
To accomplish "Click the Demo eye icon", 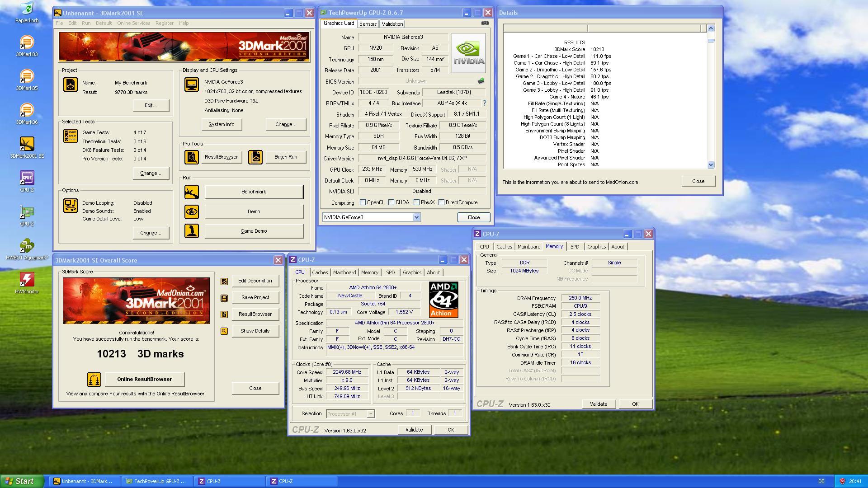I will pyautogui.click(x=192, y=211).
